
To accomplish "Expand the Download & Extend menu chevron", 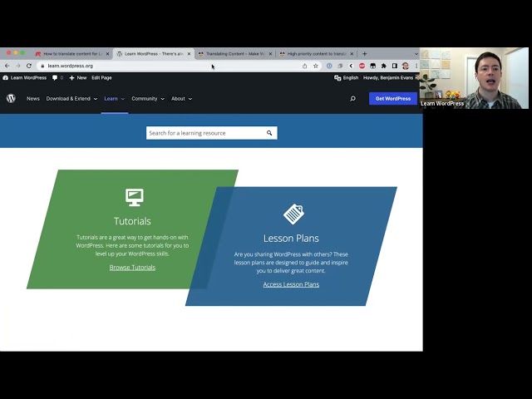I will tap(96, 99).
